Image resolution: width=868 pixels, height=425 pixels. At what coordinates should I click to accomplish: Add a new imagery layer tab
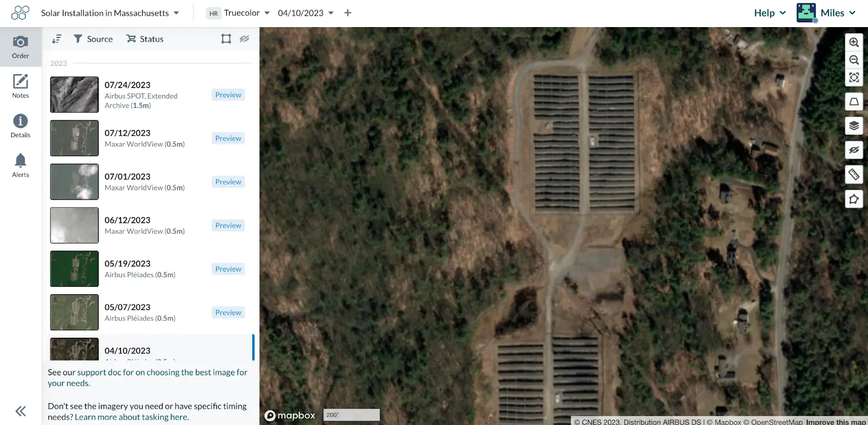[348, 13]
